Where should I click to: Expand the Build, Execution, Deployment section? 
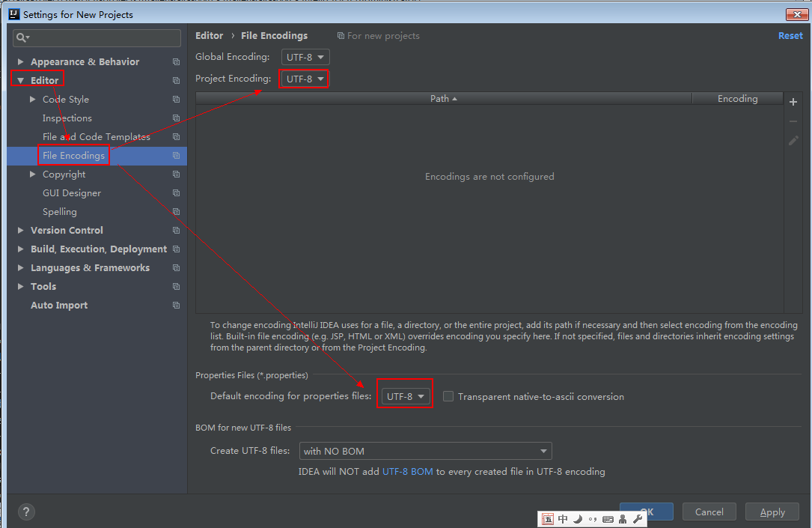tap(21, 249)
